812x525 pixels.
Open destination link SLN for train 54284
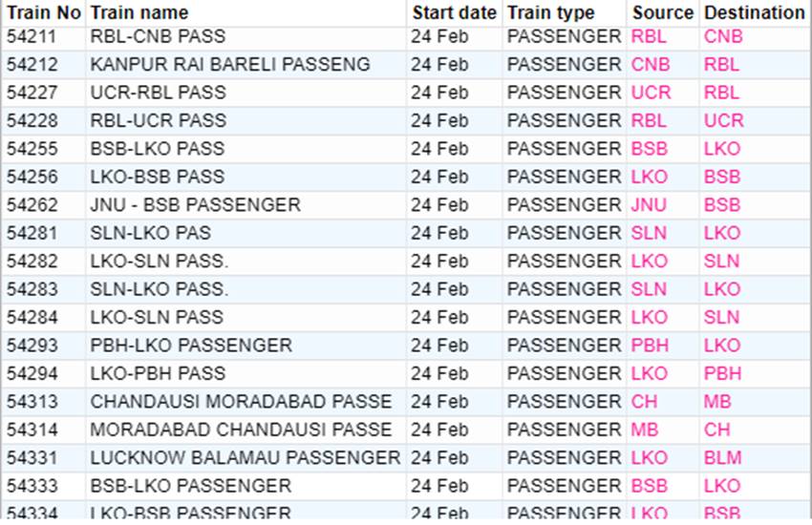721,317
